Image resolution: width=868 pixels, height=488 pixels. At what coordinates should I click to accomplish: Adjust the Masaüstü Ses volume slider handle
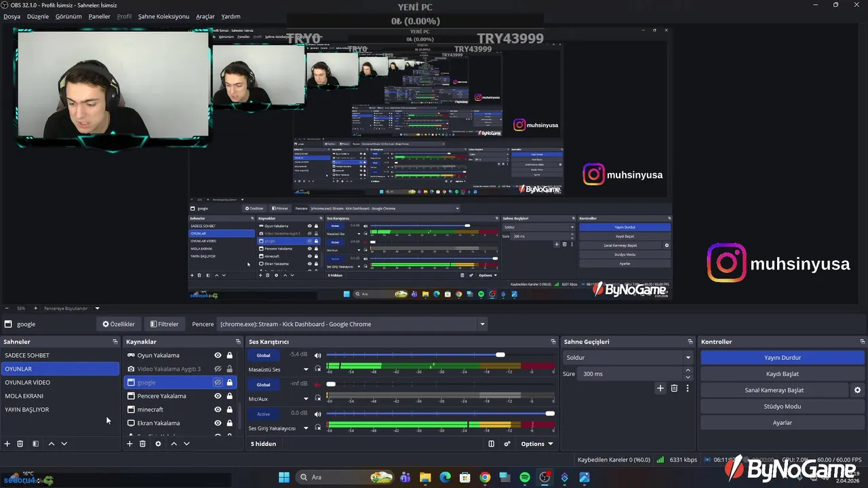[500, 354]
